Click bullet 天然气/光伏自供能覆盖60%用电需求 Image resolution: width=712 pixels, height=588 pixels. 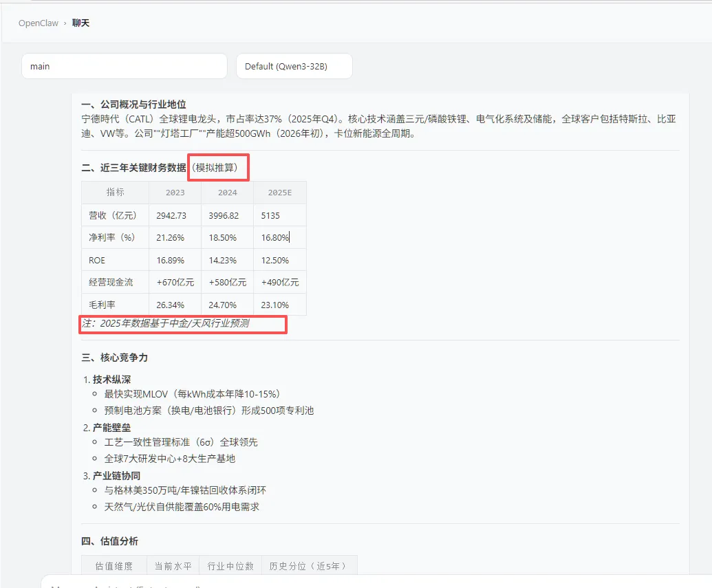coord(182,507)
